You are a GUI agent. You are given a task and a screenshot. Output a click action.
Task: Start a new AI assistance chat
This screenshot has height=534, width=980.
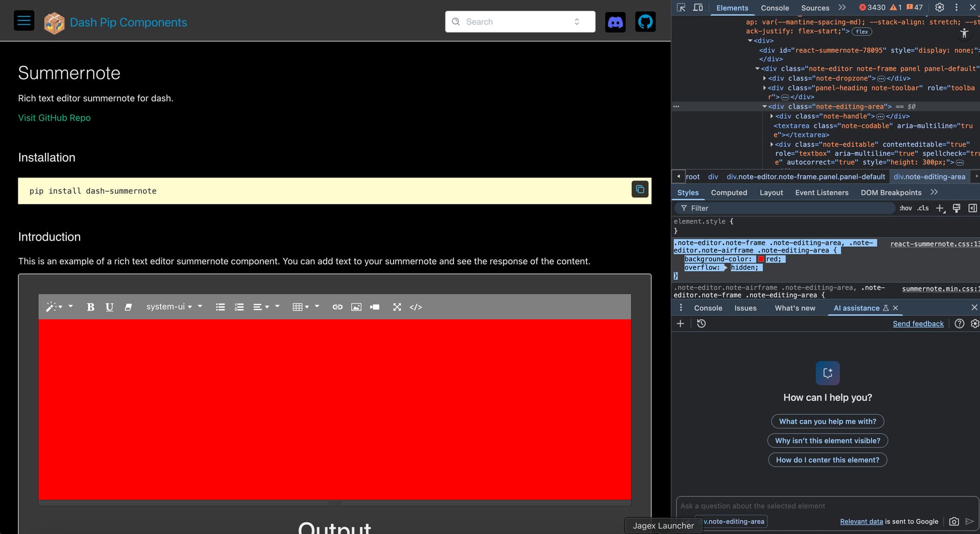[x=680, y=323]
